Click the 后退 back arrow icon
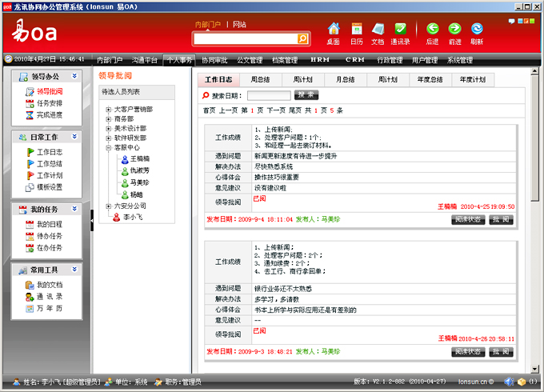Viewport: 544px width, 392px height. (x=432, y=29)
